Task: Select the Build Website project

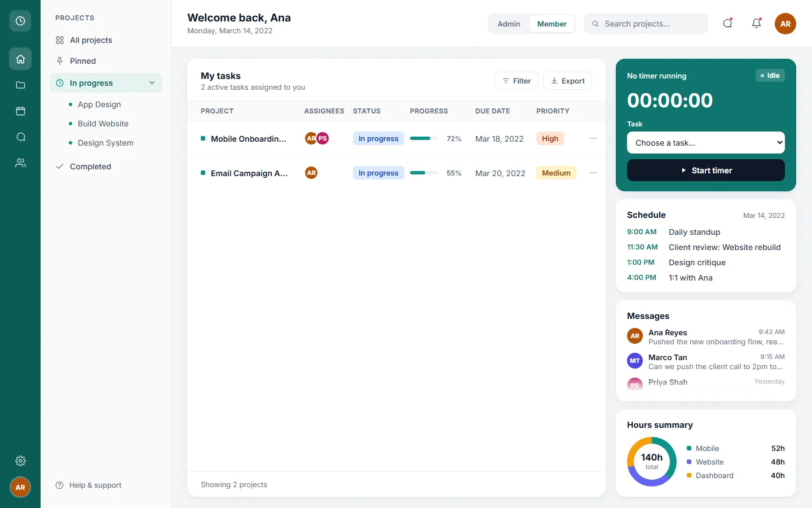Action: [x=112, y=124]
